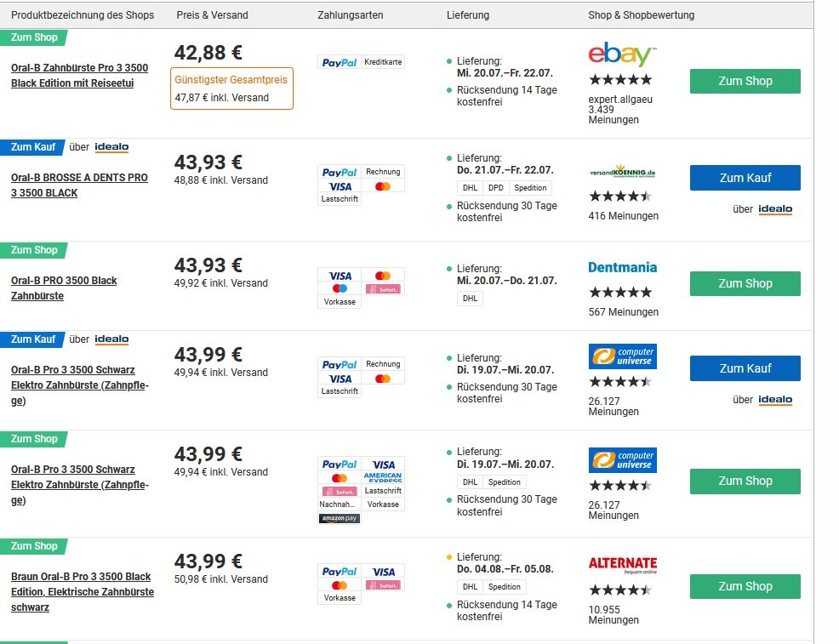Screen dimensions: 839x644
Task: Click Zum Shop button for Dentmania offer
Action: [745, 283]
